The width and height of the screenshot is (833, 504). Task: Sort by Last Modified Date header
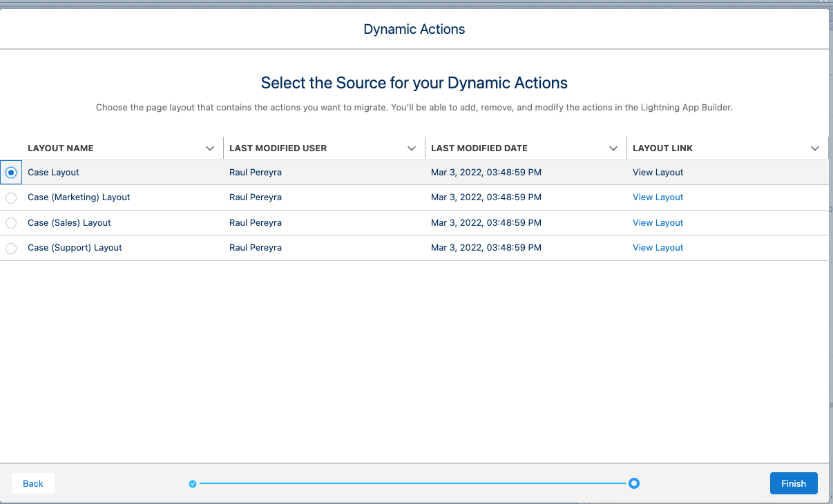[x=479, y=148]
